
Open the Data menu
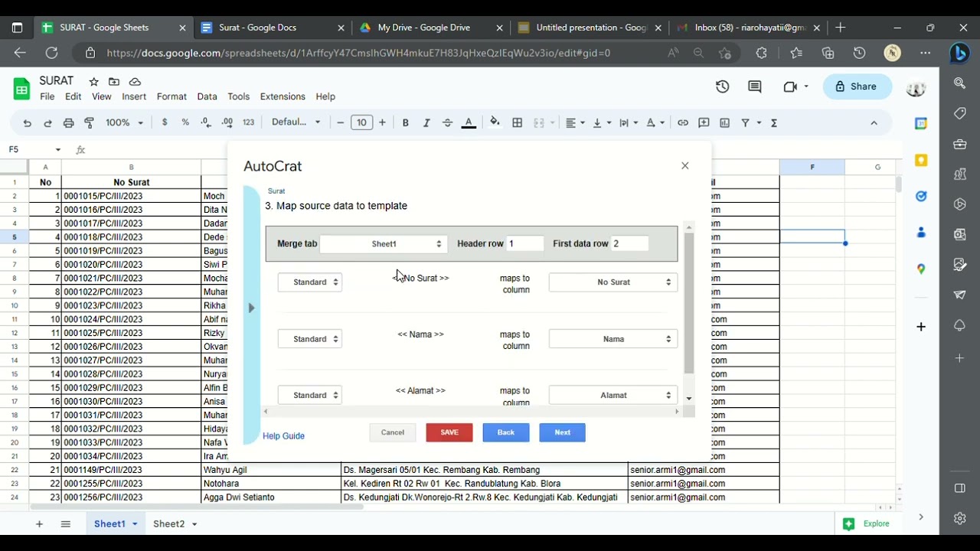coord(207,96)
